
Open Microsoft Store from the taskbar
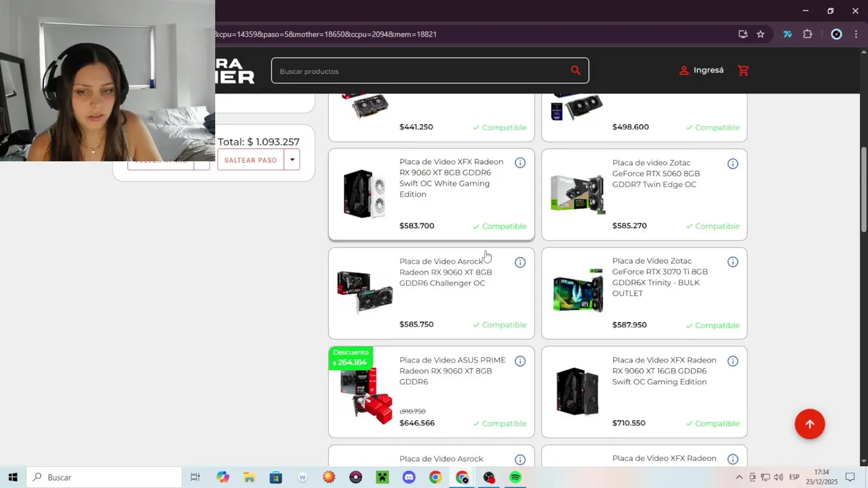pos(275,477)
